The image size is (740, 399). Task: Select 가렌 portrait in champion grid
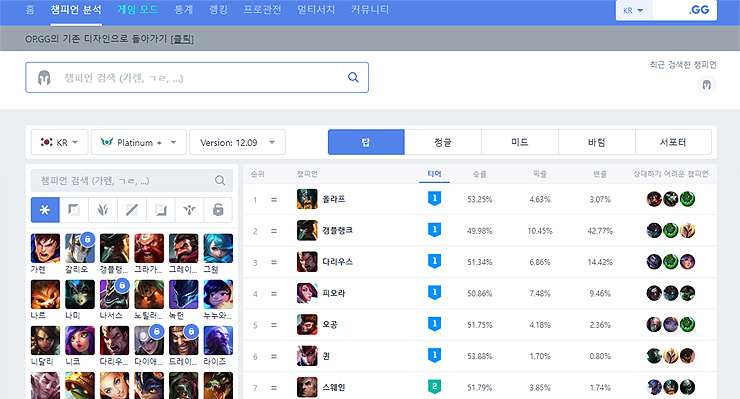point(45,248)
